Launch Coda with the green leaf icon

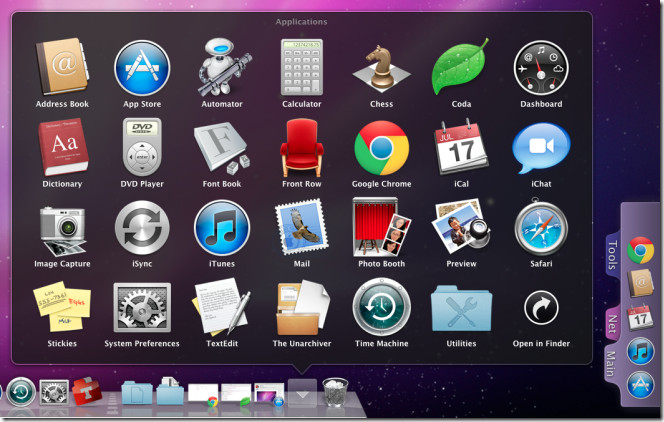[x=460, y=67]
